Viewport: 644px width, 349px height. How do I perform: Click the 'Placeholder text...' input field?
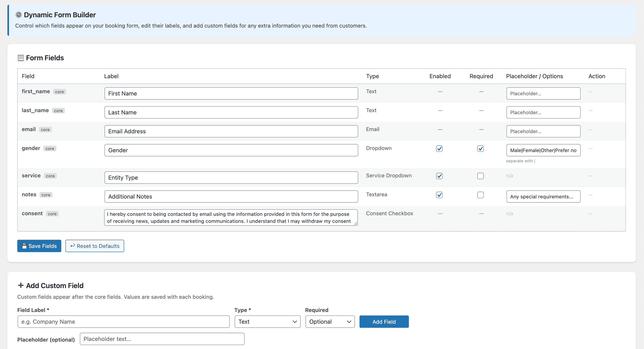162,339
